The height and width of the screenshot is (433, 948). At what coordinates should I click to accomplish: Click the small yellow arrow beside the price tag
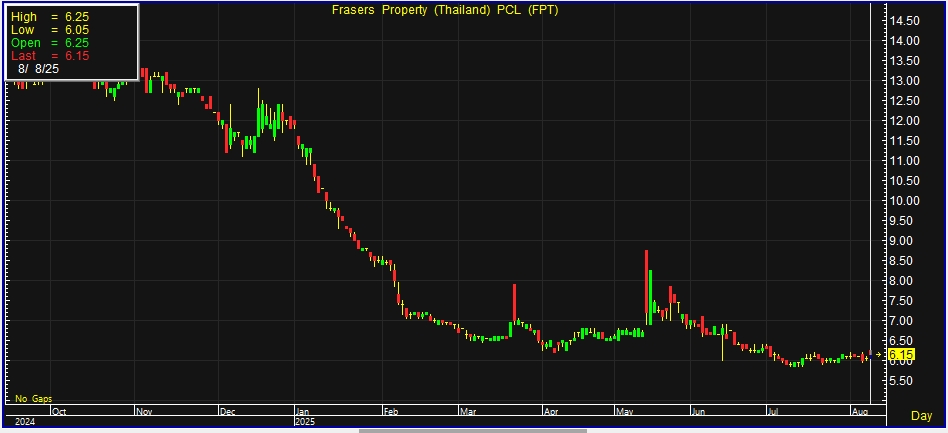pos(878,355)
